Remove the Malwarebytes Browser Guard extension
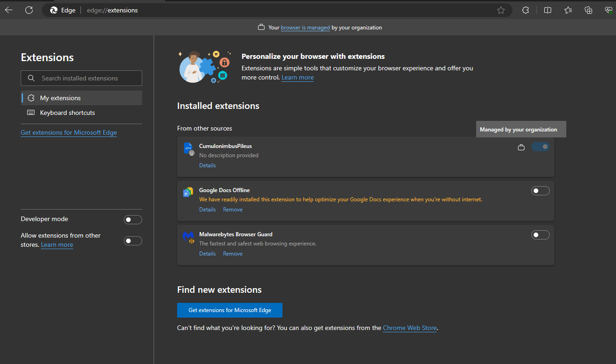 point(233,254)
